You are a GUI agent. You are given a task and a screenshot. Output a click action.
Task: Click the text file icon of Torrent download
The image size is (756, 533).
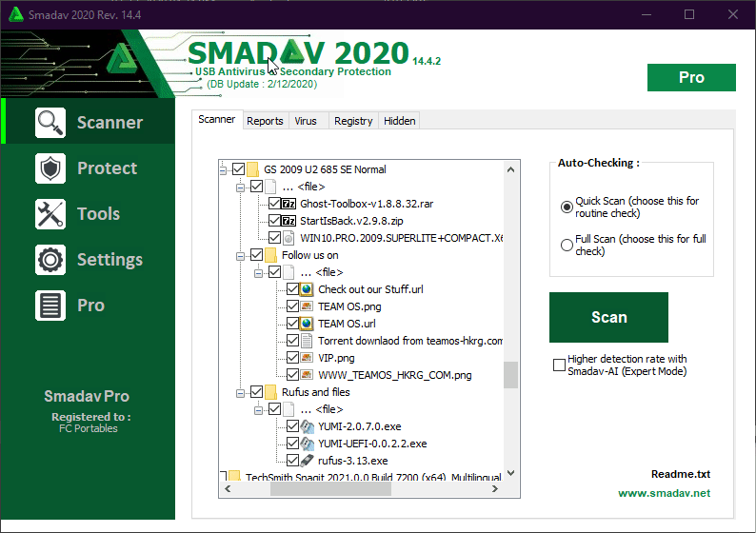pos(307,341)
